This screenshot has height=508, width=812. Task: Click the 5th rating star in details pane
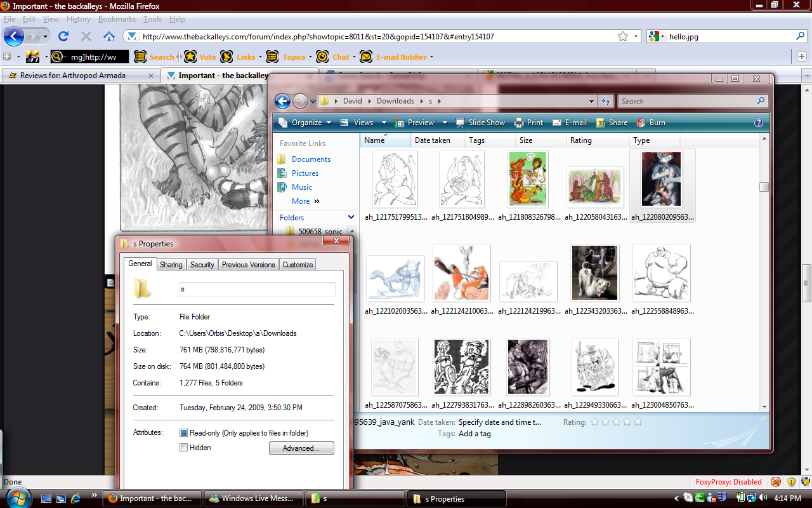(x=638, y=422)
